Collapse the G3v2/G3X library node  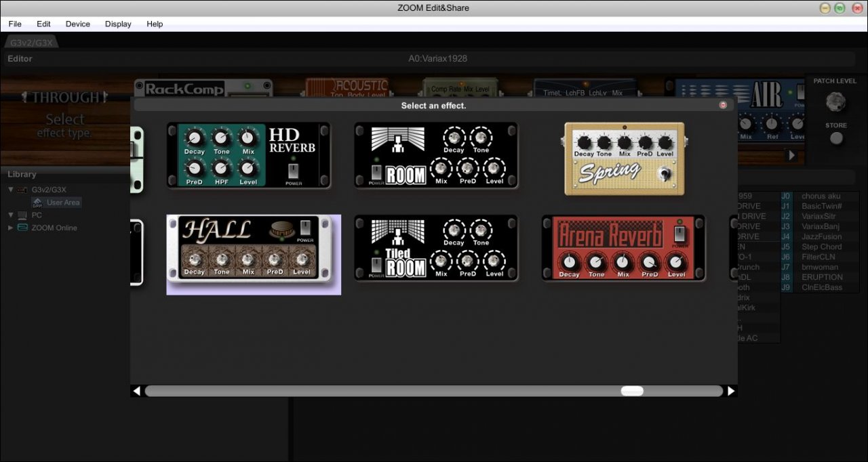(x=11, y=190)
